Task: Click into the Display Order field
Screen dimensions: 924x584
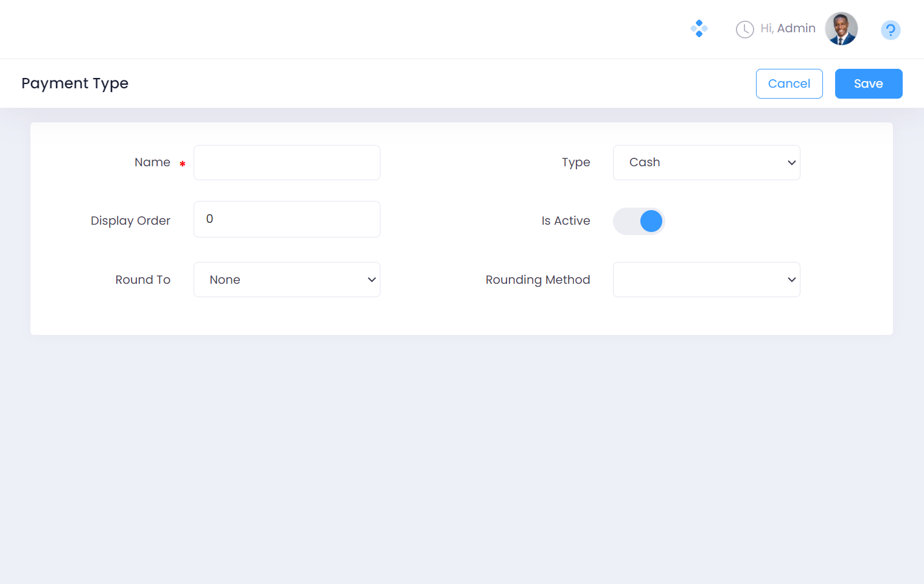Action: tap(287, 219)
